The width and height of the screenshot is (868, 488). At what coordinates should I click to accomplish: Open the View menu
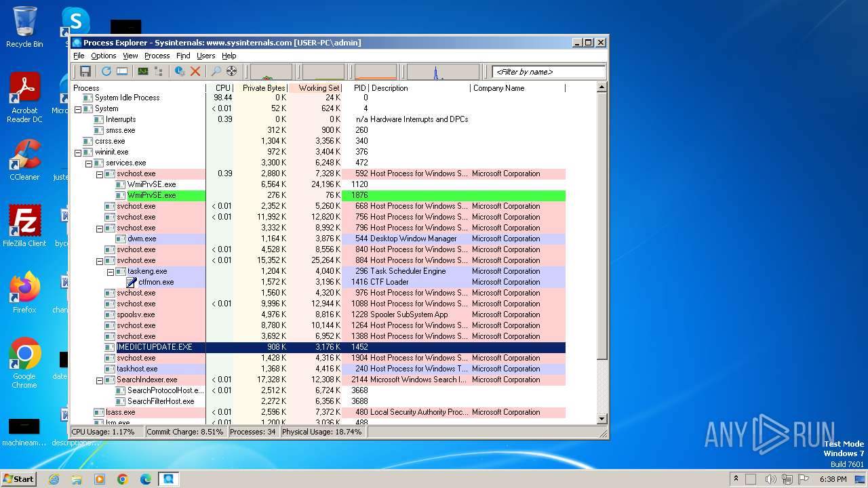click(x=130, y=56)
